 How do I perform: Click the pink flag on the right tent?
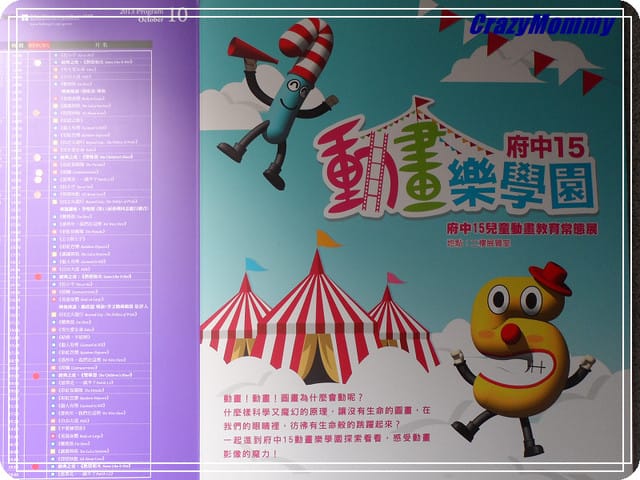pyautogui.click(x=395, y=279)
